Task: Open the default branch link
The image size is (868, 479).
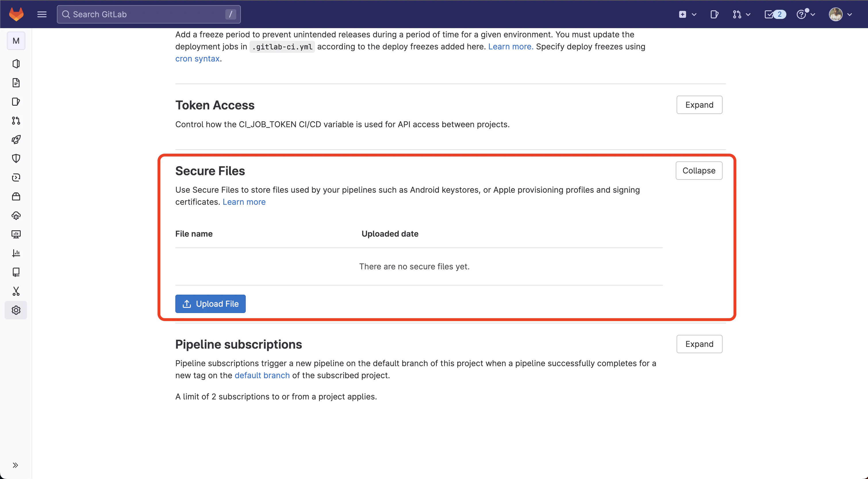Action: (262, 375)
